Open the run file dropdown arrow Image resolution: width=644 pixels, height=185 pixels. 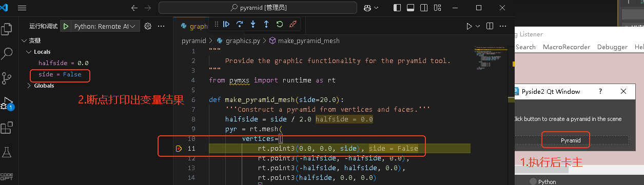coord(478,26)
